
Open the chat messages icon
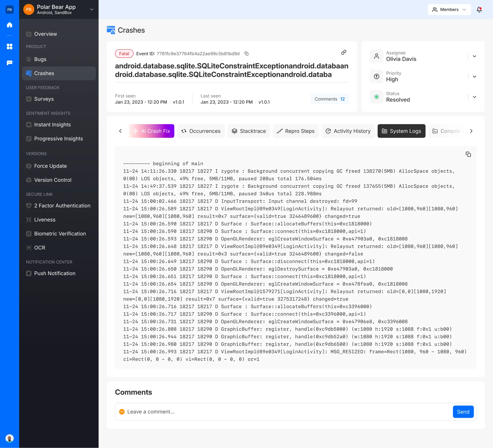(9, 63)
